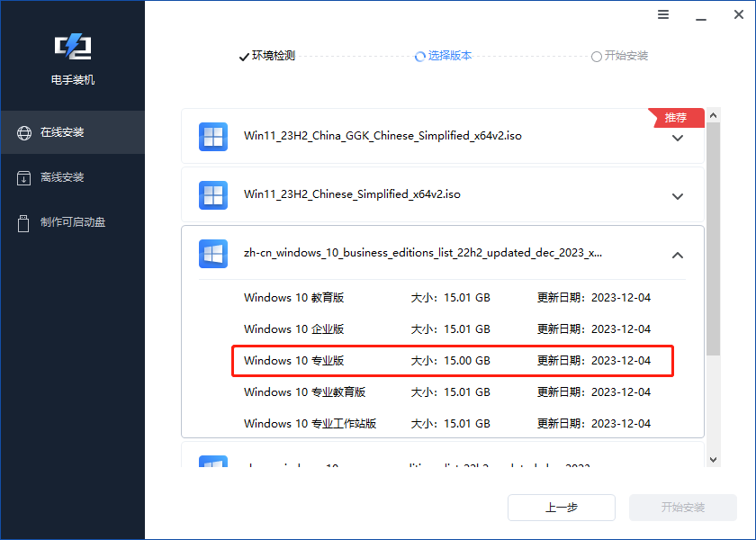Expand the Win11_23H2_Chinese_Simplified ISO entry
Viewport: 756px width, 540px height.
tap(677, 194)
